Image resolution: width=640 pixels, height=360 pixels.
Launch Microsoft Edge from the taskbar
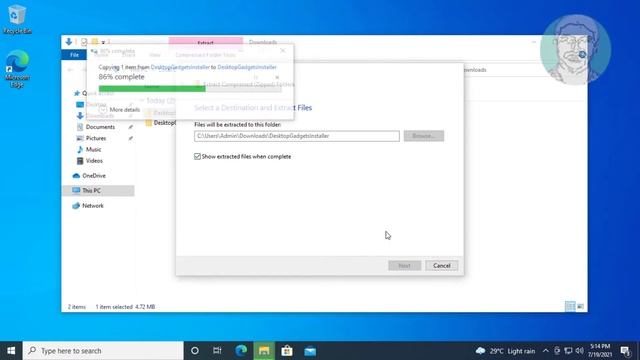[x=241, y=351]
